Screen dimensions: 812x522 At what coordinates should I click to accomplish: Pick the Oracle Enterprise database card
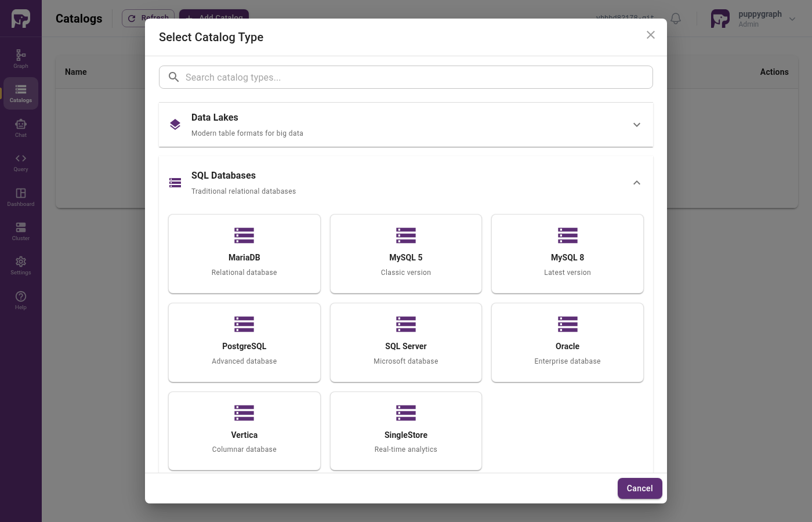[x=567, y=343]
